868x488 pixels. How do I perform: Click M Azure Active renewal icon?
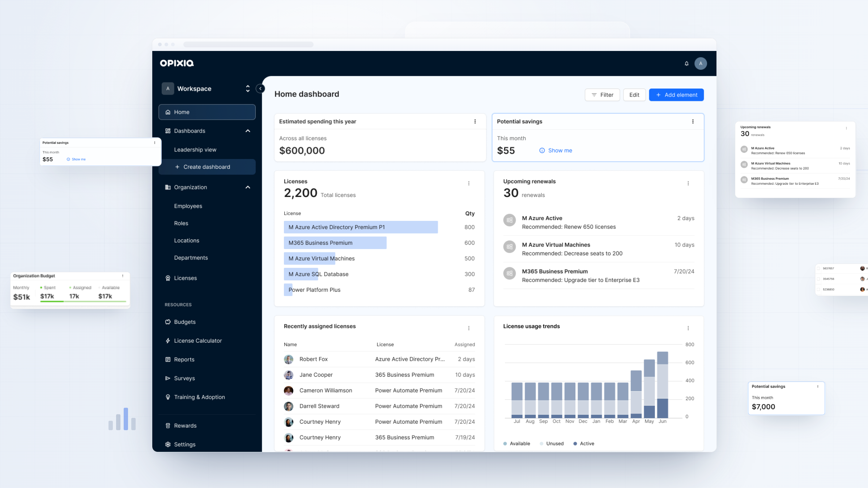tap(510, 220)
